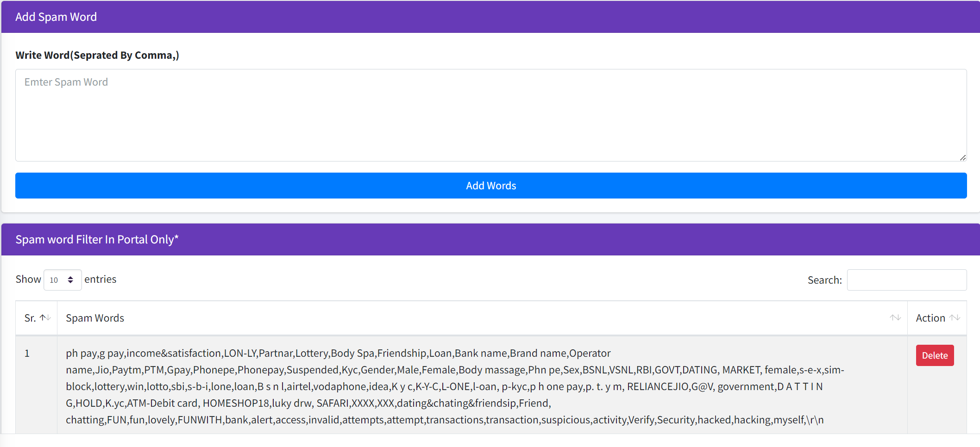Screen dimensions: 980x447
Task: Click the Search input field
Action: [907, 280]
